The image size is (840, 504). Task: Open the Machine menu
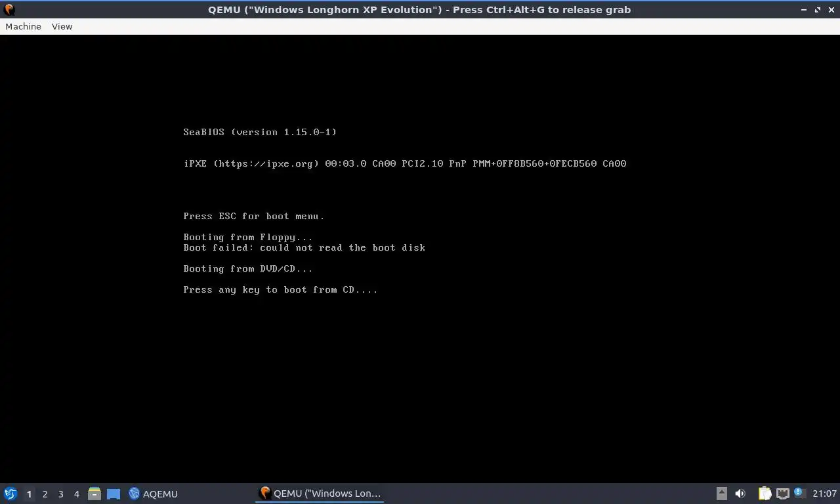tap(23, 26)
